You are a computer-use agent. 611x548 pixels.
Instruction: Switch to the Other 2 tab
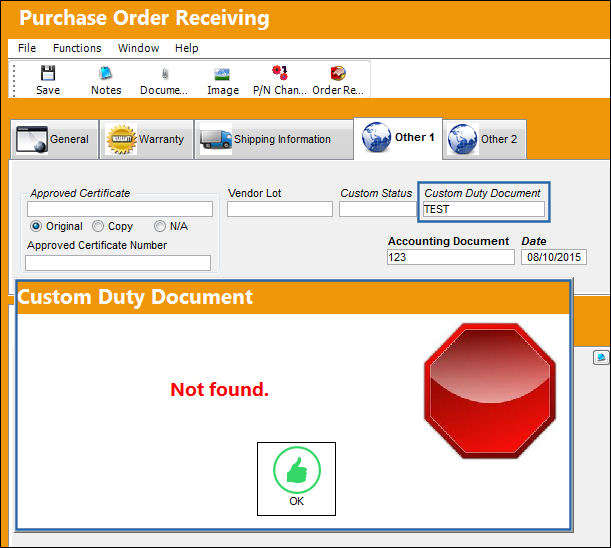coord(484,140)
